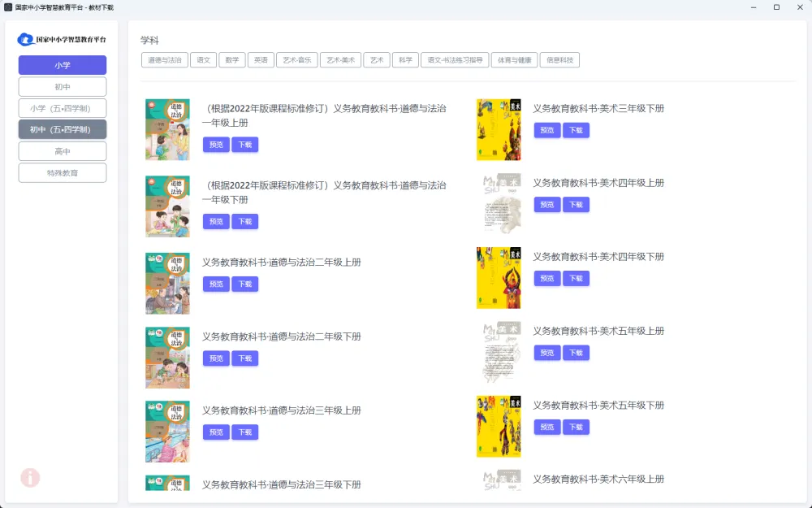This screenshot has width=812, height=508.
Task: Choose the 特殊教育 section
Action: [62, 172]
